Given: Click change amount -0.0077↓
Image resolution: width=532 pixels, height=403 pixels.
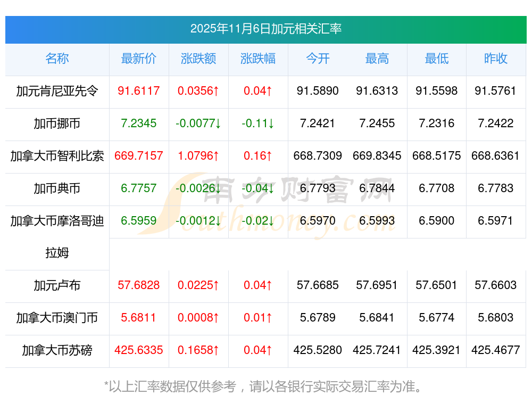Looking at the screenshot, I should pyautogui.click(x=198, y=124).
